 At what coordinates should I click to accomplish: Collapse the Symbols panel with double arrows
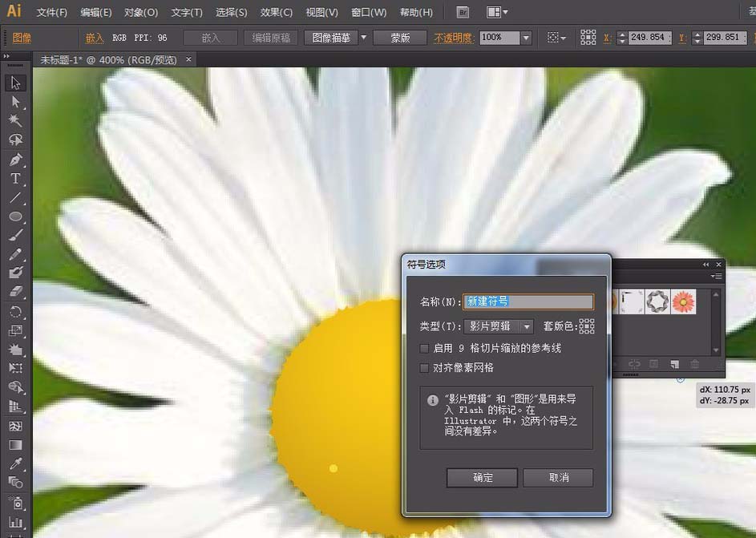coord(705,265)
